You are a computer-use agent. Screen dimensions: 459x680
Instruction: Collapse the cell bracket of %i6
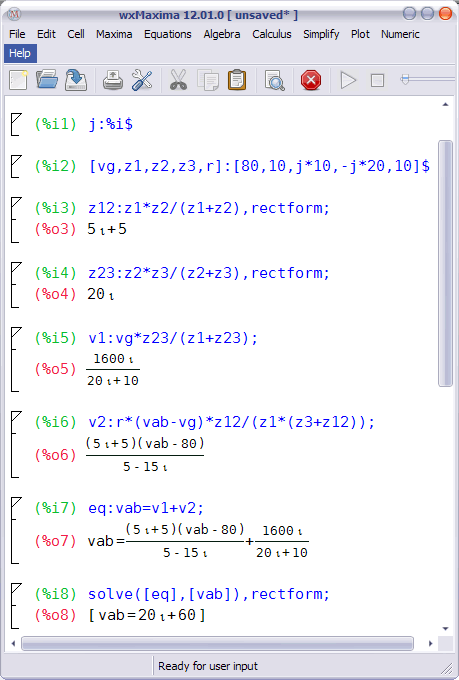point(15,445)
